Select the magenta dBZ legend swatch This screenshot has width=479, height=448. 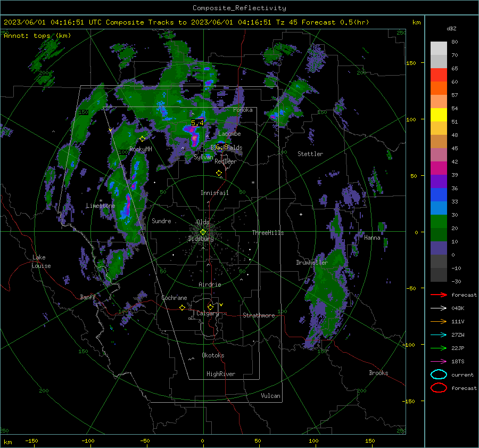click(x=439, y=168)
